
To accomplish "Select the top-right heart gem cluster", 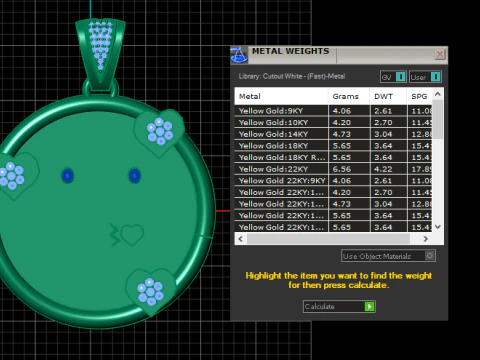I will point(159,131).
